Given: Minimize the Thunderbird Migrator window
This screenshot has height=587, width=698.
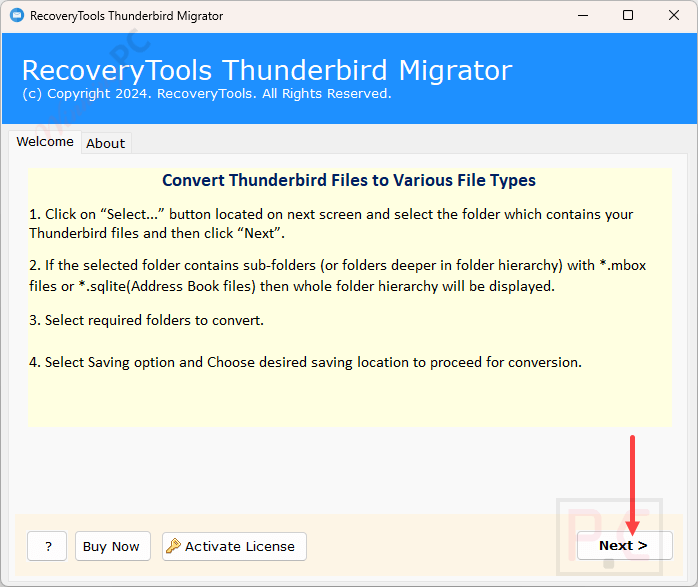Looking at the screenshot, I should click(583, 16).
